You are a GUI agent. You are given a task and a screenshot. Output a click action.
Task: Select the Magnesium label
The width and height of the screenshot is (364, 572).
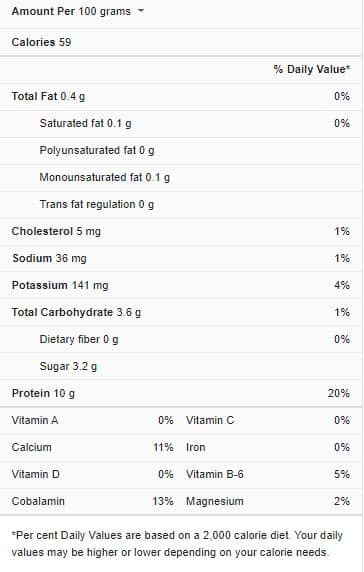215,501
